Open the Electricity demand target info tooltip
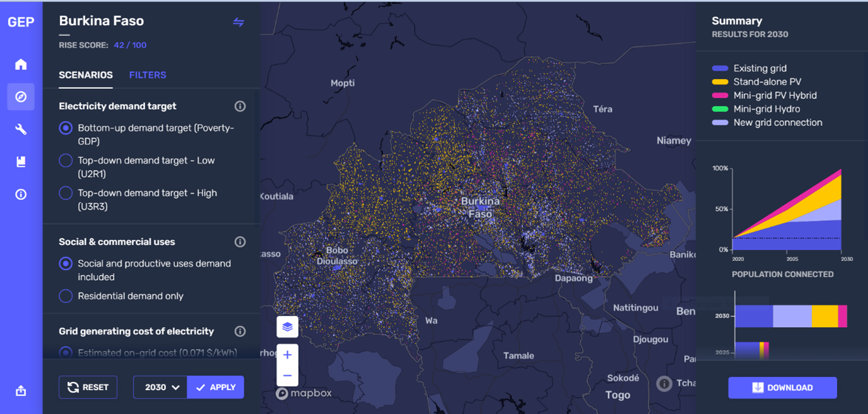 click(x=239, y=106)
